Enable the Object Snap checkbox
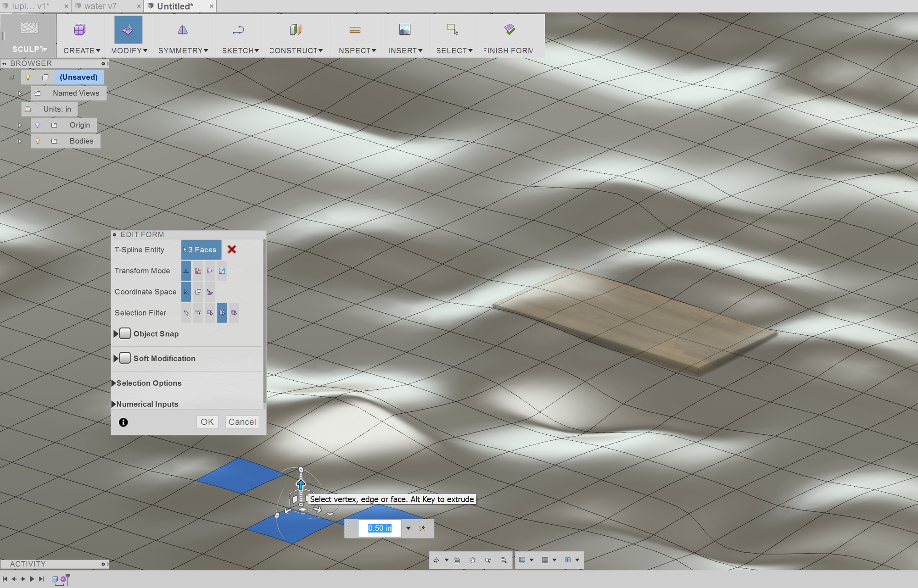Screen dimensions: 918x588 [x=125, y=333]
